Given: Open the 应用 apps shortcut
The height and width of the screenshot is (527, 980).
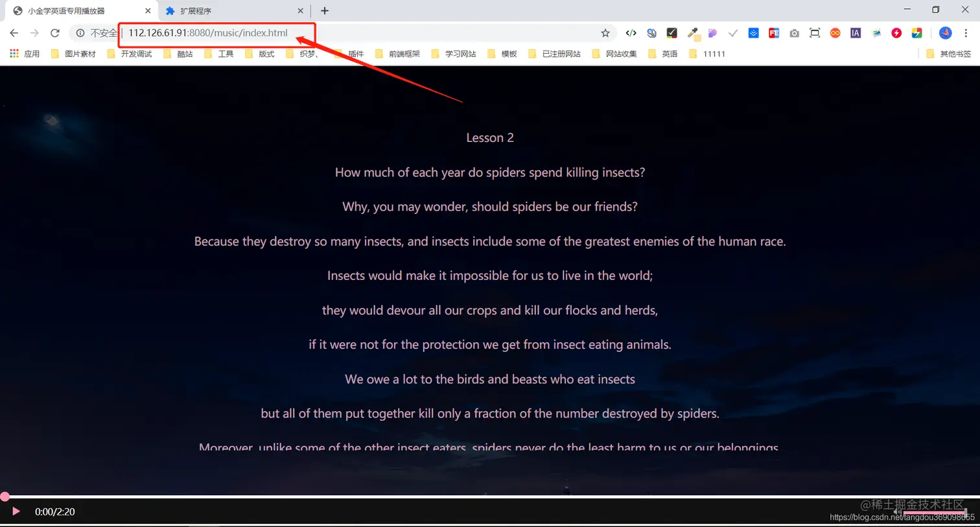Looking at the screenshot, I should pos(25,54).
